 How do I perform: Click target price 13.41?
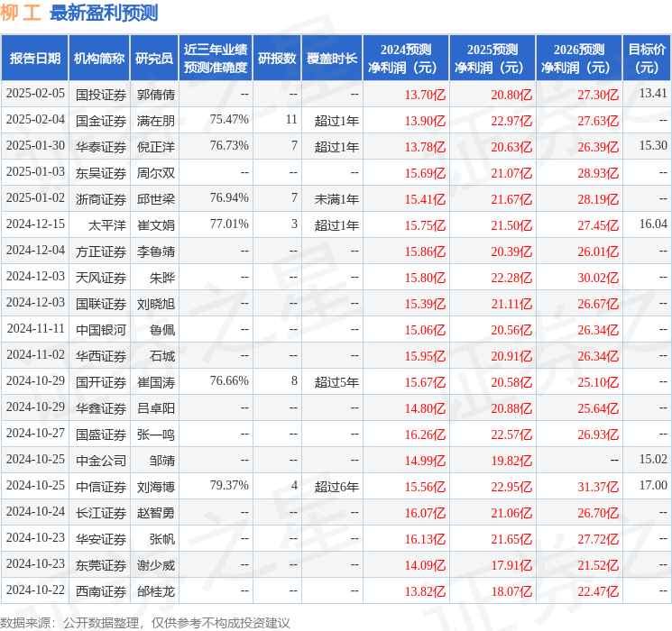[653, 93]
